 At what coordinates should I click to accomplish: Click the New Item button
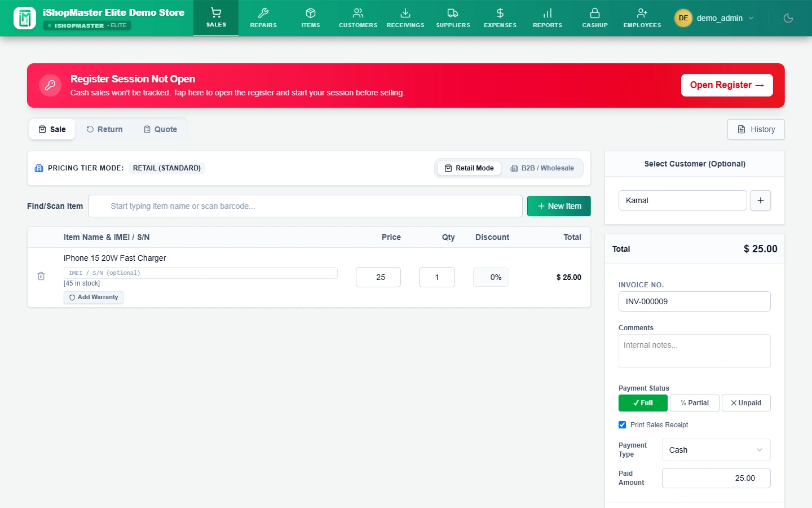click(559, 206)
